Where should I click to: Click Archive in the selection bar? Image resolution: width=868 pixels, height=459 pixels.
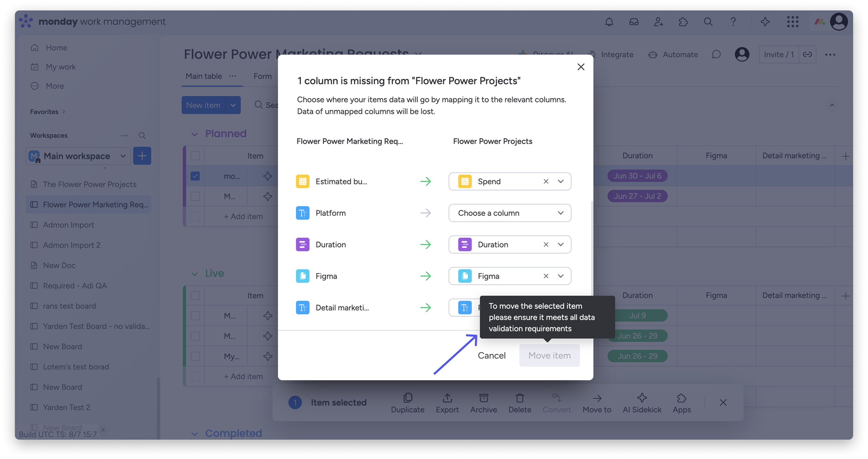click(483, 403)
